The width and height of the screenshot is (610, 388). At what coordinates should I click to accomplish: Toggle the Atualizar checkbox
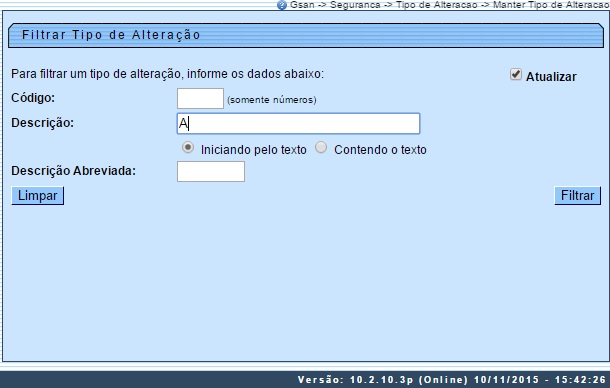coord(515,74)
